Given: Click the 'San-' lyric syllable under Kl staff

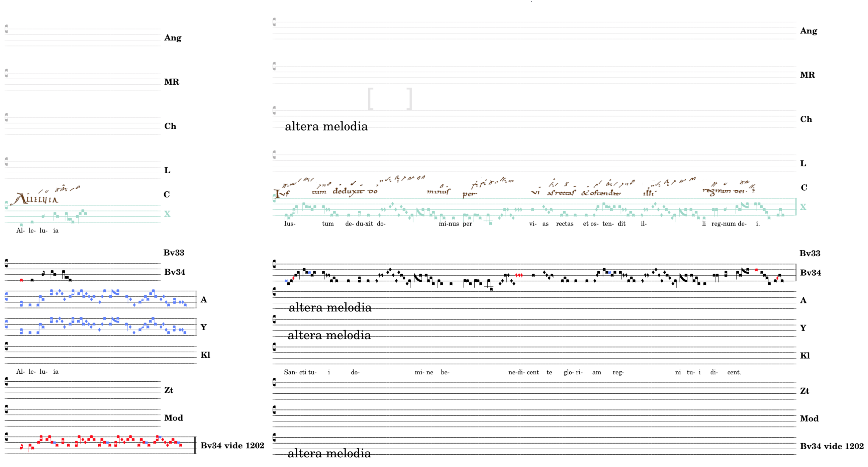Looking at the screenshot, I should point(290,372).
